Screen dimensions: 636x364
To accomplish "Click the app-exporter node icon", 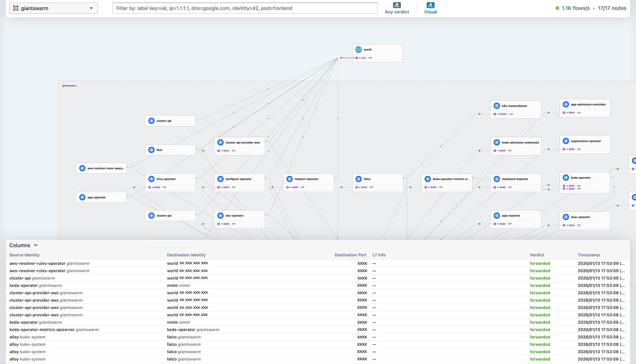I will click(x=496, y=216).
